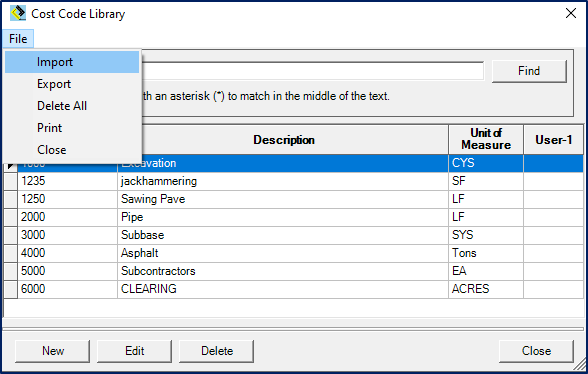588x374 pixels.
Task: Click the Edit button
Action: tap(134, 351)
